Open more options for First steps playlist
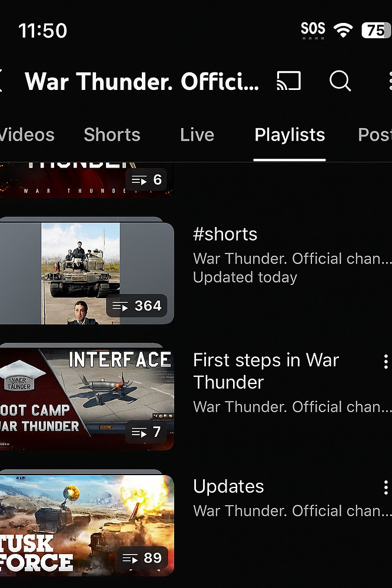This screenshot has height=588, width=392. click(x=386, y=360)
